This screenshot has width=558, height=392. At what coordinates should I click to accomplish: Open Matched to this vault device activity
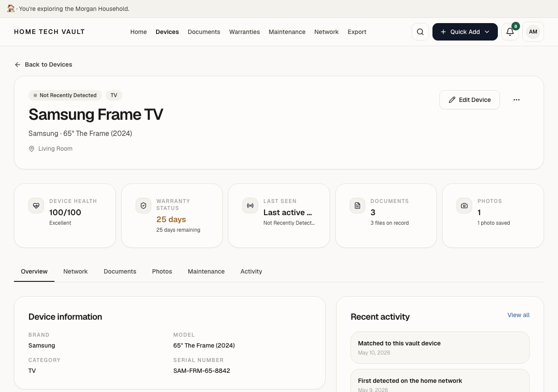tap(440, 348)
